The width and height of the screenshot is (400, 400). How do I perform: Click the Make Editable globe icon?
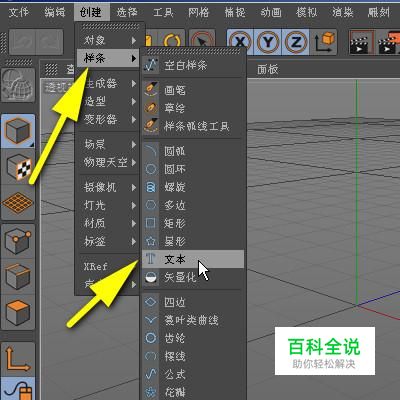pyautogui.click(x=18, y=85)
